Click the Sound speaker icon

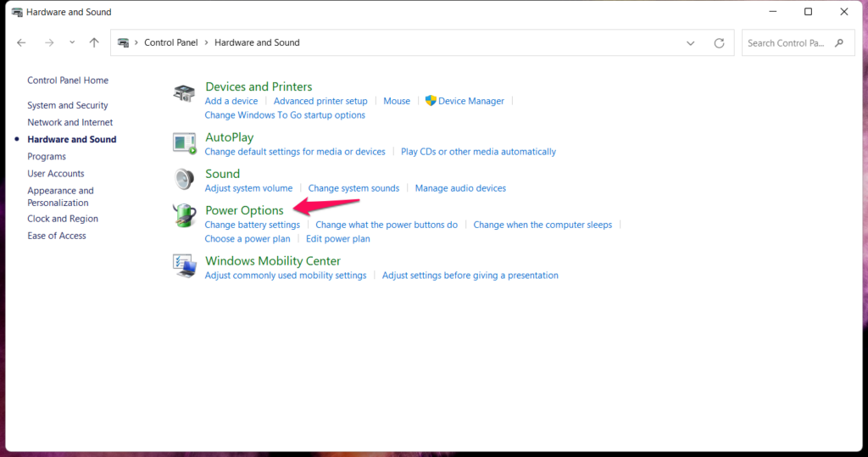[x=184, y=180]
